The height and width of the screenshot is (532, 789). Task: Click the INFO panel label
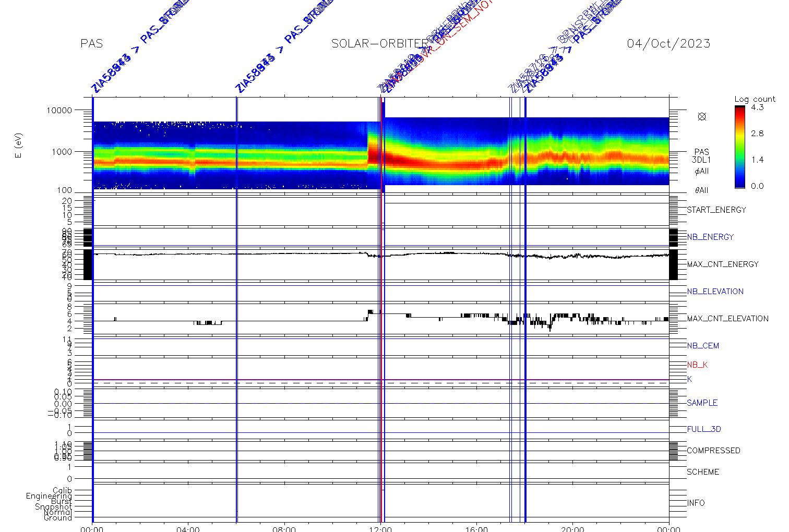(x=696, y=503)
